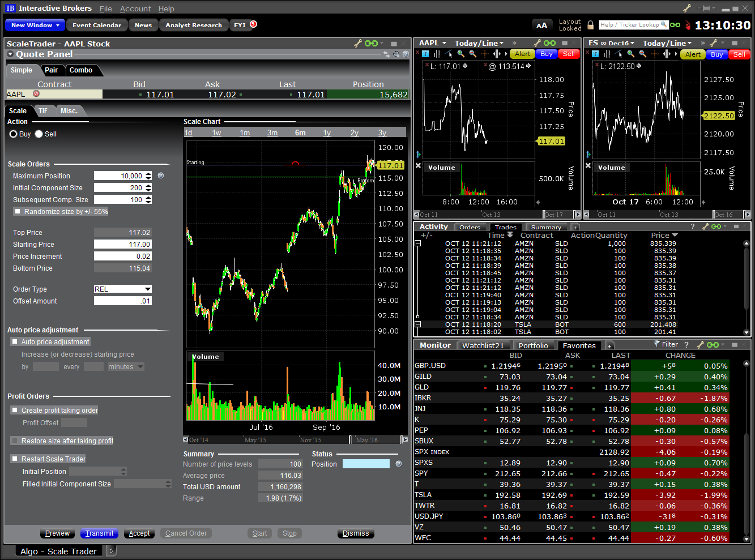Open the Account menu
The image size is (755, 560).
(x=135, y=8)
